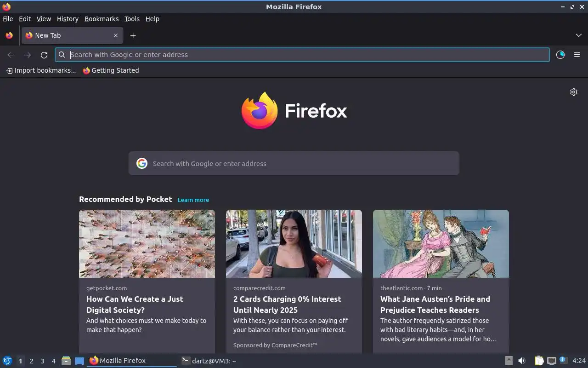588x368 pixels.
Task: Open the file manager taskbar icon
Action: [66, 361]
